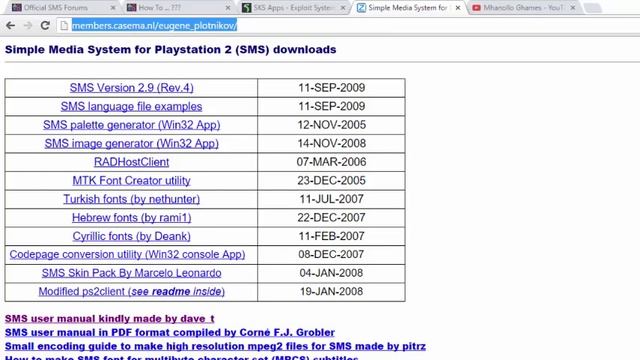The width and height of the screenshot is (640, 360).
Task: Click the SKS Apps tab favicon
Action: 246,7
